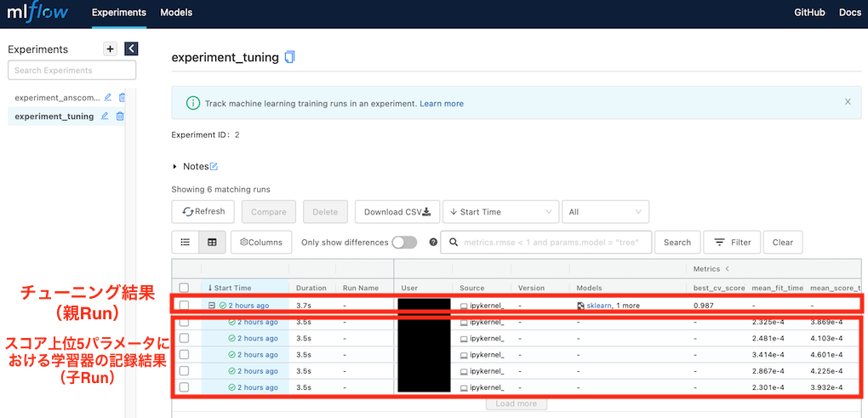Open the 'Start Time' sort dropdown
The width and height of the screenshot is (868, 418).
click(x=500, y=212)
